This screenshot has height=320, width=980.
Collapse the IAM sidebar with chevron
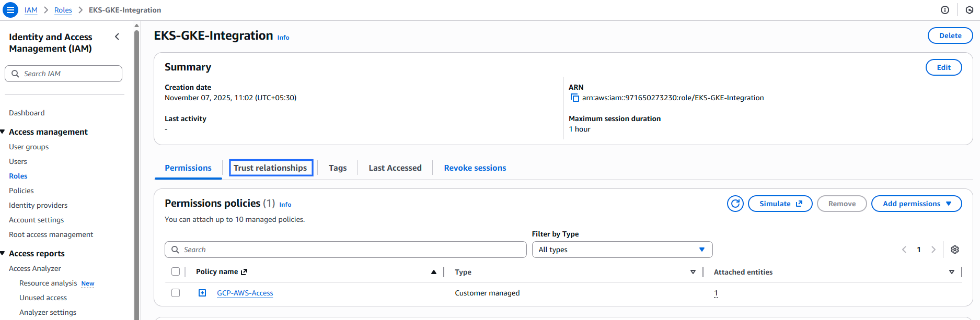pos(117,37)
